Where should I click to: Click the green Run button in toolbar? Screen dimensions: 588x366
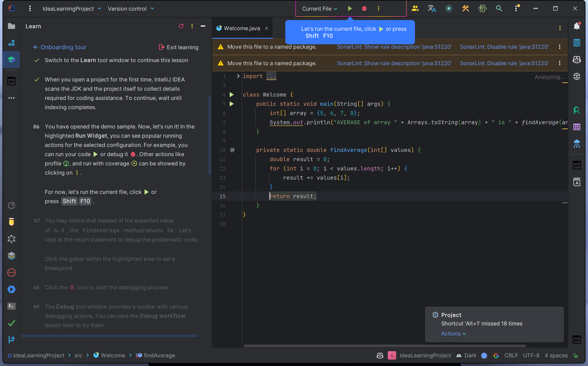[350, 9]
